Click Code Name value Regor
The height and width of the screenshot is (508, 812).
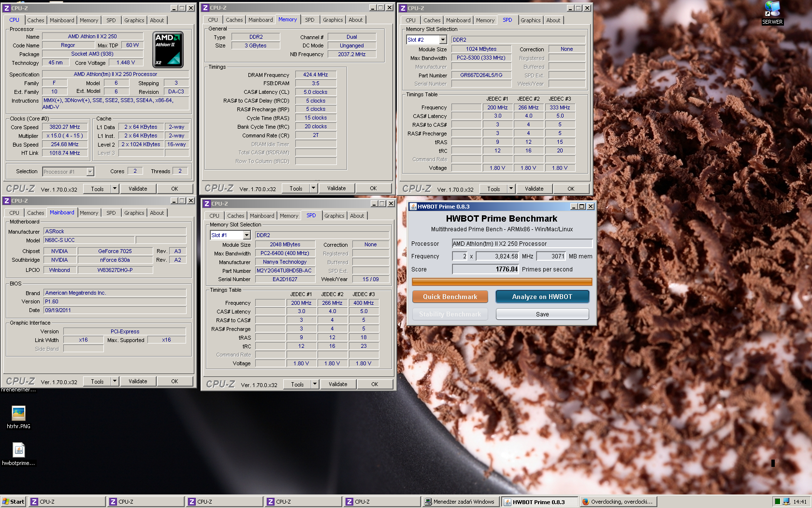pos(68,45)
